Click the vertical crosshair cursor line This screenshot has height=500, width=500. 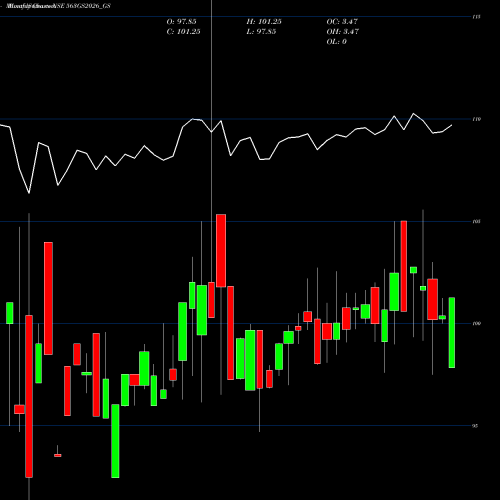(x=211, y=140)
